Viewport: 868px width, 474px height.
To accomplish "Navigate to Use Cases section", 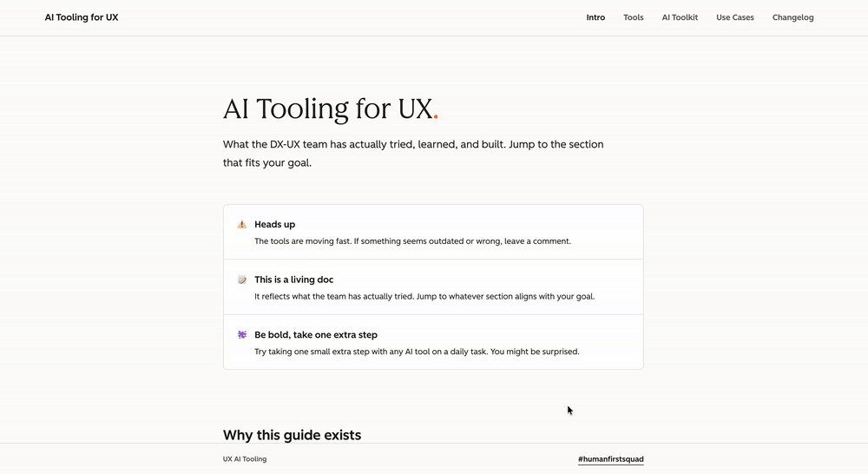I will 735,17.
